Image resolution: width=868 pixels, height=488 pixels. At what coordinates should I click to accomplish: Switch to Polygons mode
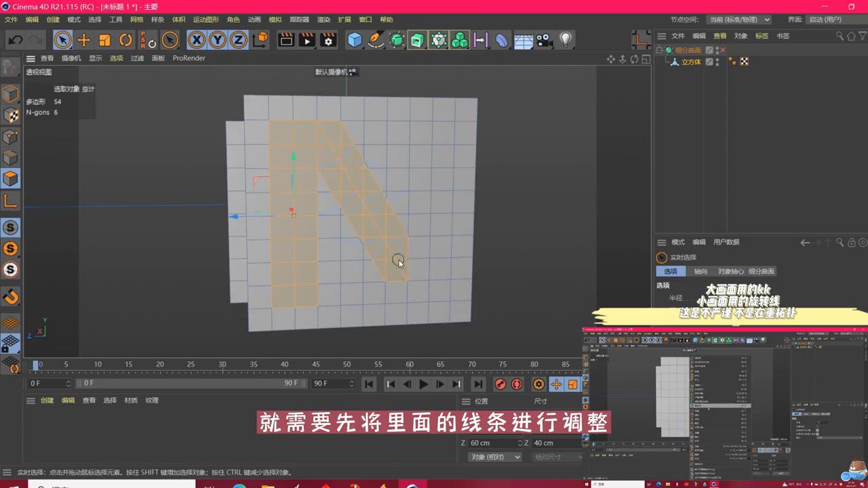coord(10,178)
